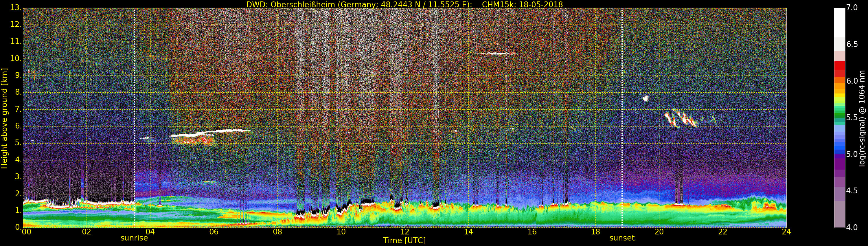The width and height of the screenshot is (868, 246).
Task: Click the time axis tick '14'
Action: (468, 232)
